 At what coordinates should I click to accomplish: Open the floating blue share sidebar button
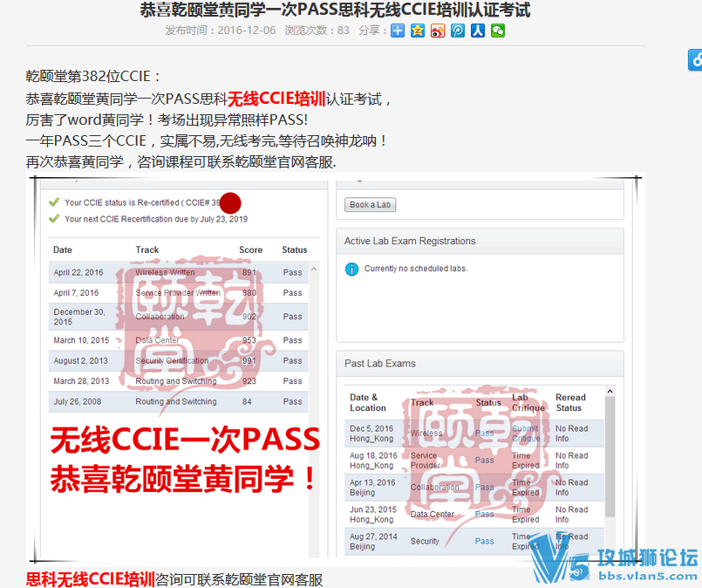(695, 59)
